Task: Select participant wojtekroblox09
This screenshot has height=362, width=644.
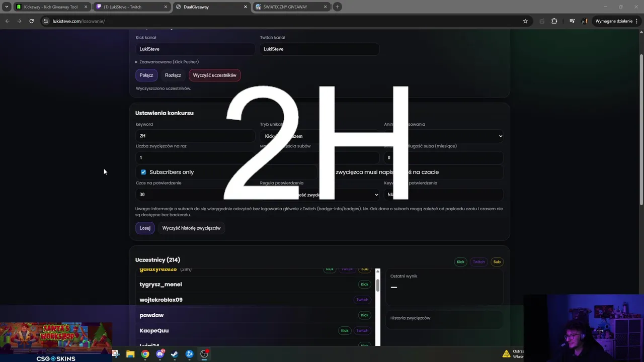Action: (161, 300)
